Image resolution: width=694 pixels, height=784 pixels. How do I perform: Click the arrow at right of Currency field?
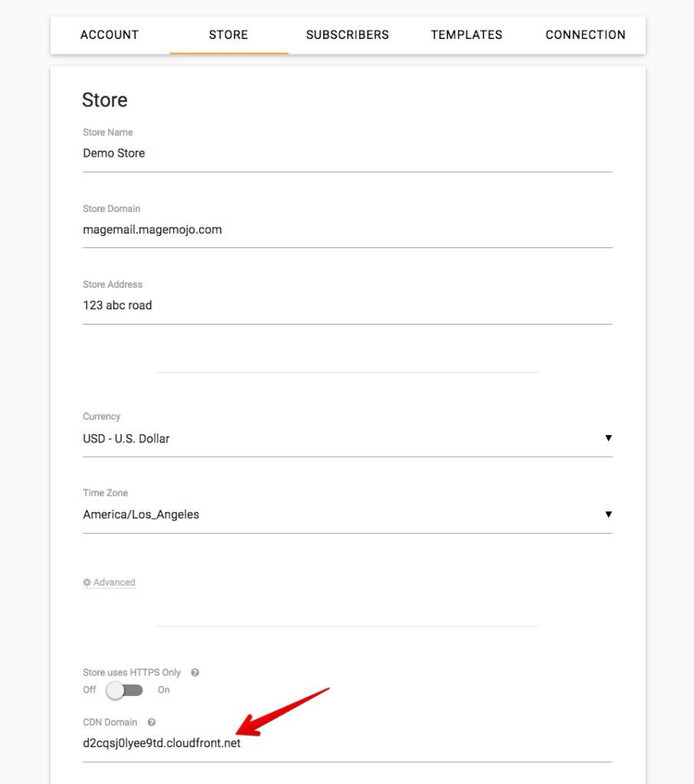click(608, 438)
